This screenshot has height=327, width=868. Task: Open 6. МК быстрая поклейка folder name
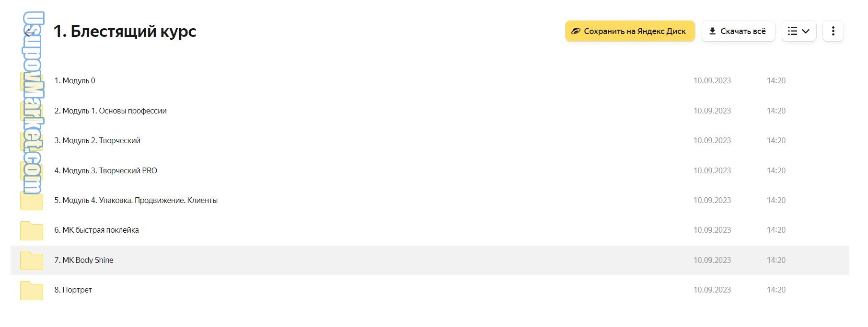(x=96, y=230)
